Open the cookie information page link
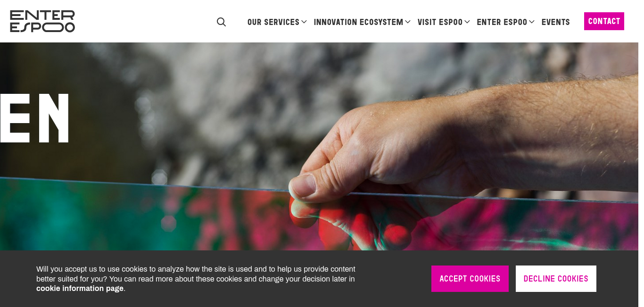 tap(80, 289)
